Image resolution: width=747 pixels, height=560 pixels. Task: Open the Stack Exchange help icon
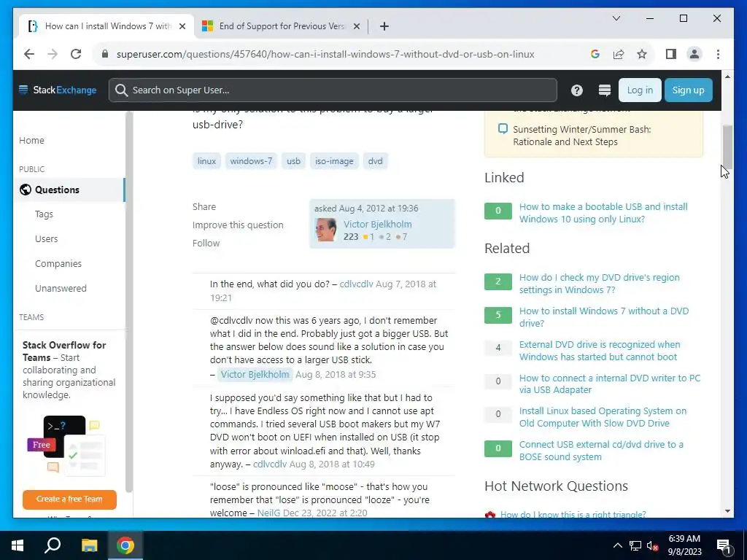(576, 90)
